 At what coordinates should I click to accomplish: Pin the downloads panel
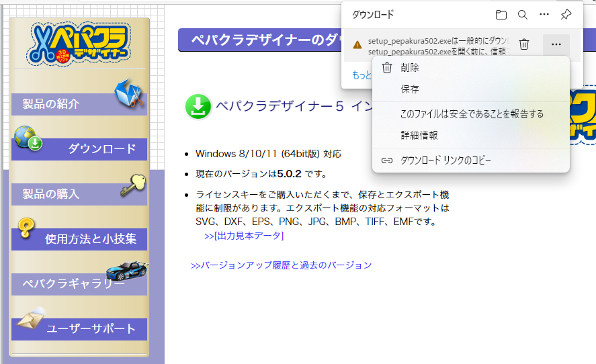(566, 15)
